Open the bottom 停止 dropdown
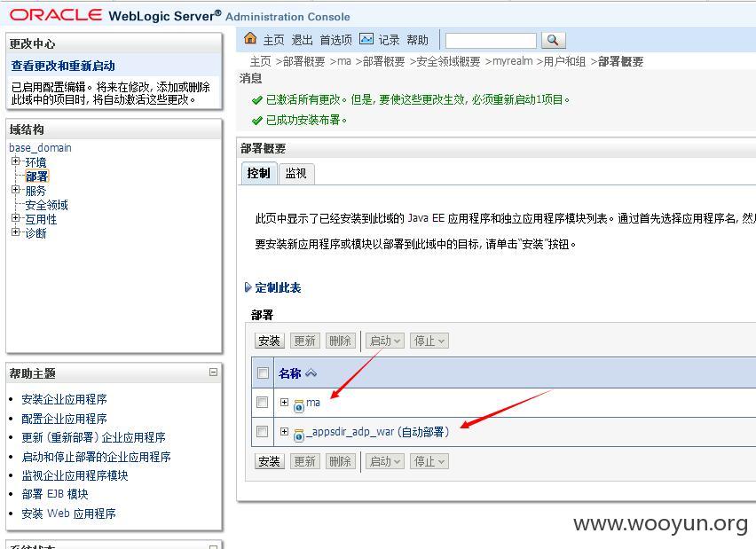Image resolution: width=756 pixels, height=549 pixels. tap(429, 461)
